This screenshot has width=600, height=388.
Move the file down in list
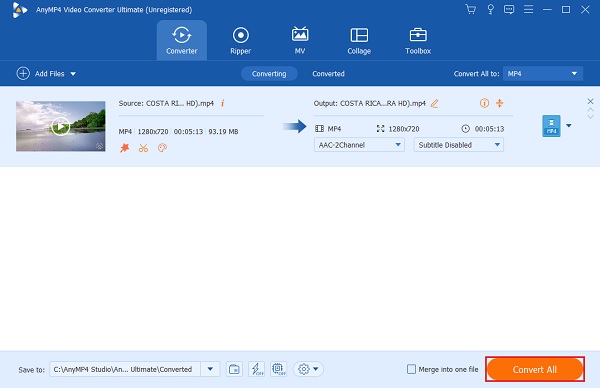[x=590, y=117]
